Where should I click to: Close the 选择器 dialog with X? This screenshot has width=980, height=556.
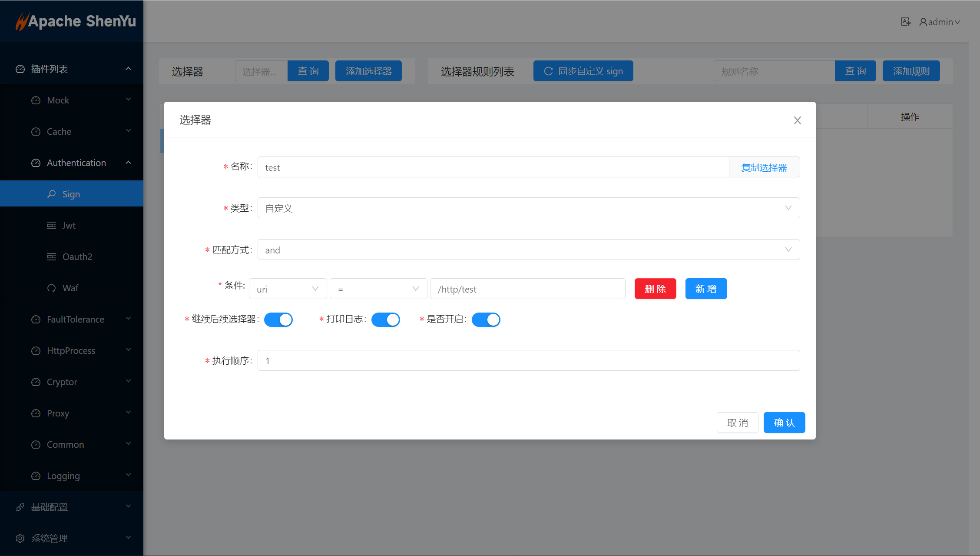[797, 120]
